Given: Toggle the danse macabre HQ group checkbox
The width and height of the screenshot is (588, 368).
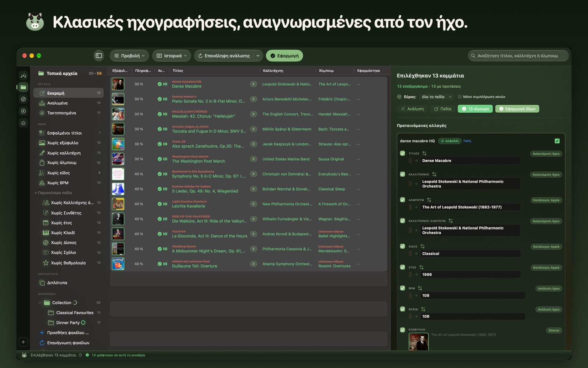Looking at the screenshot, I should click(x=557, y=141).
